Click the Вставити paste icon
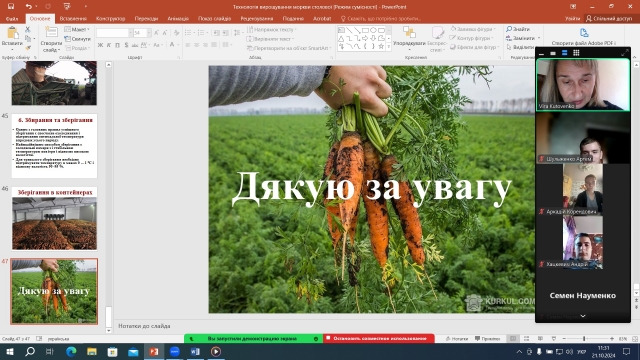 (x=12, y=33)
